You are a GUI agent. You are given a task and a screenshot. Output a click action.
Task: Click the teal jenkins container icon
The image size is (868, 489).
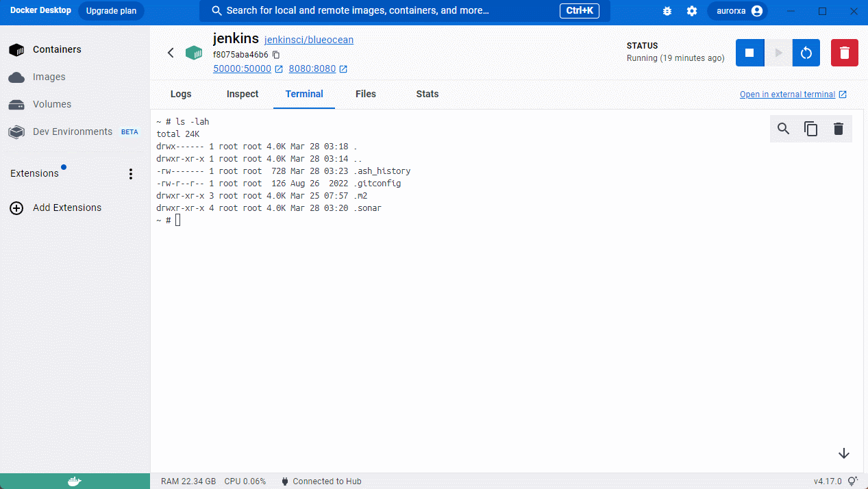click(x=195, y=53)
